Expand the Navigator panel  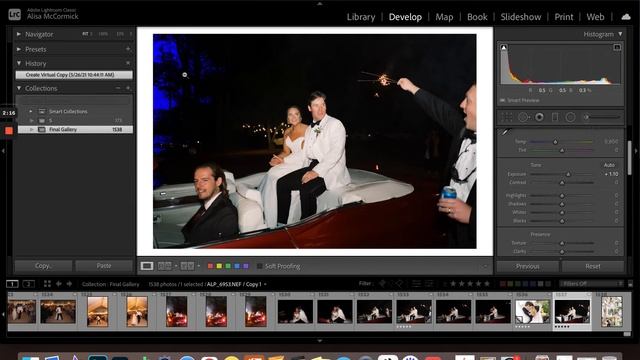(18, 34)
